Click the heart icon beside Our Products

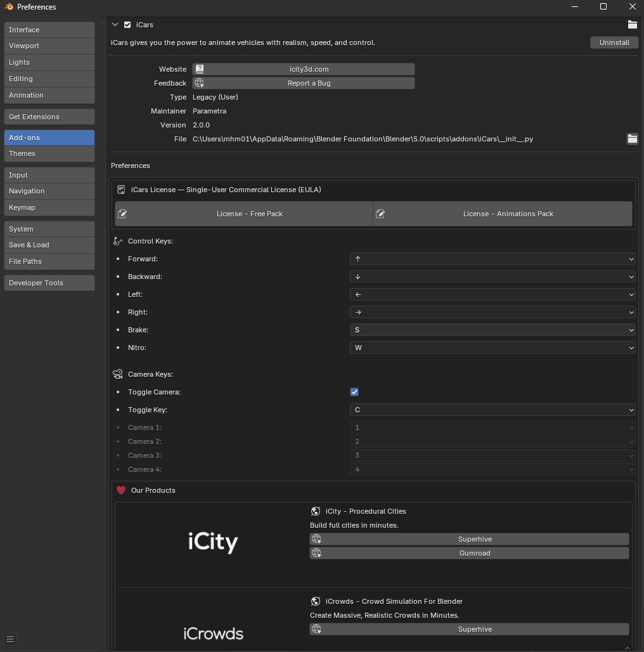point(120,490)
